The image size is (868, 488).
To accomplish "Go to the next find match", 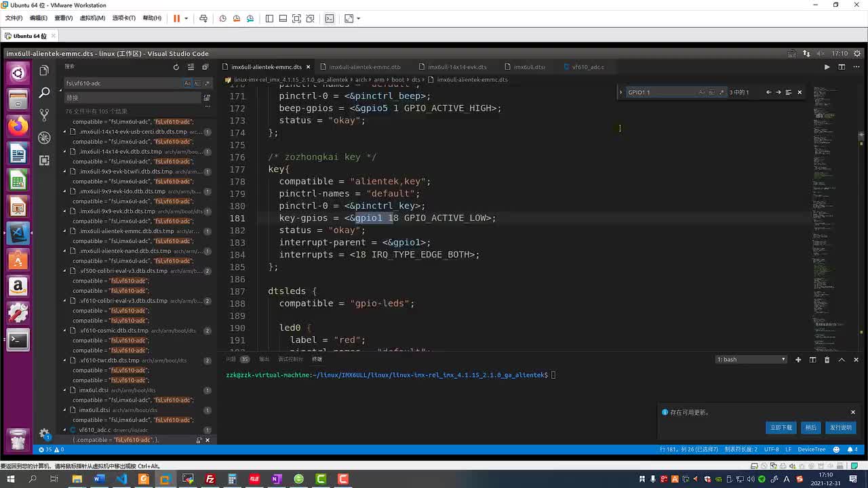I will point(778,92).
